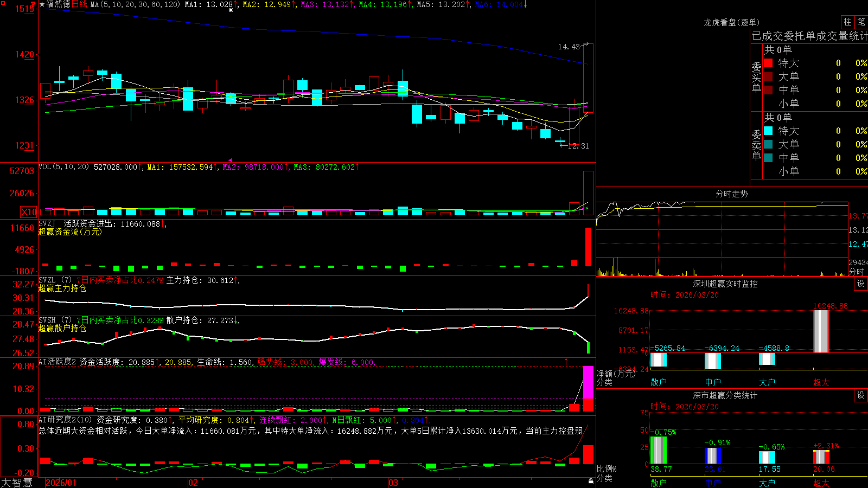The image size is (868, 488).
Task: Click the 日线 period label in the header
Action: tap(79, 4)
